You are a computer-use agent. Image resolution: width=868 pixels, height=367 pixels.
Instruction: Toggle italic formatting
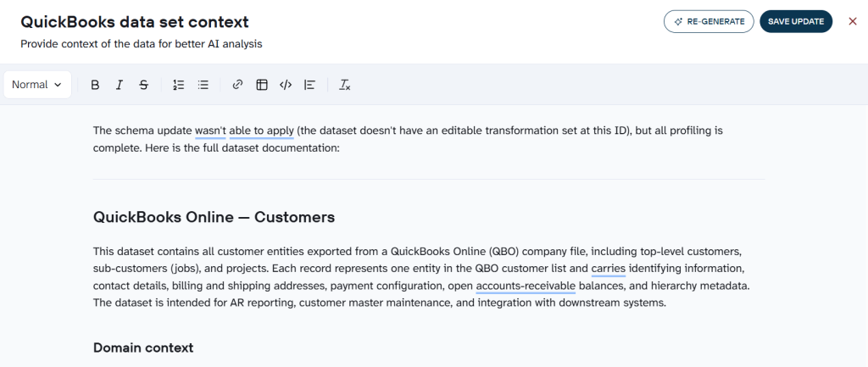coord(119,85)
